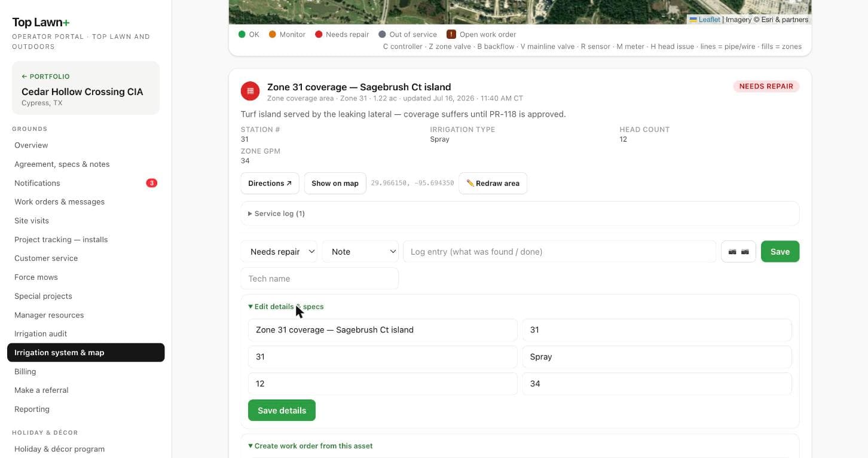Click the Tech name field

[x=320, y=279]
